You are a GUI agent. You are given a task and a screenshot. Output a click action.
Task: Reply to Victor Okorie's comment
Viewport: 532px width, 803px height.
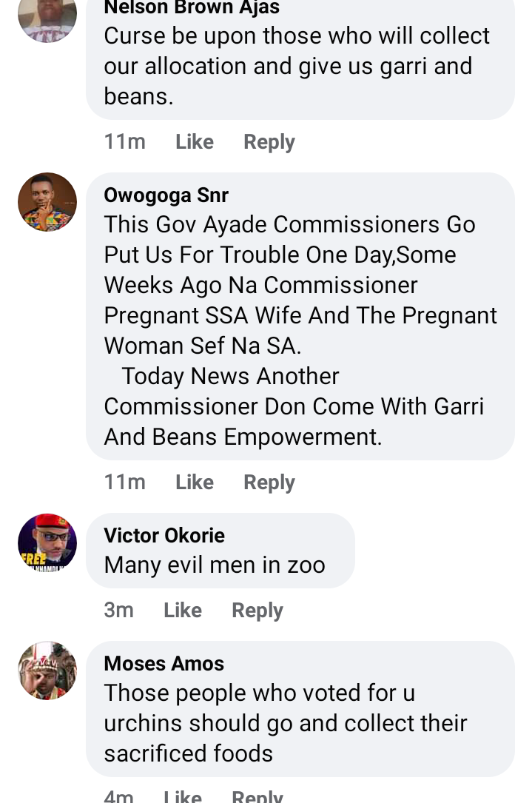(x=257, y=611)
